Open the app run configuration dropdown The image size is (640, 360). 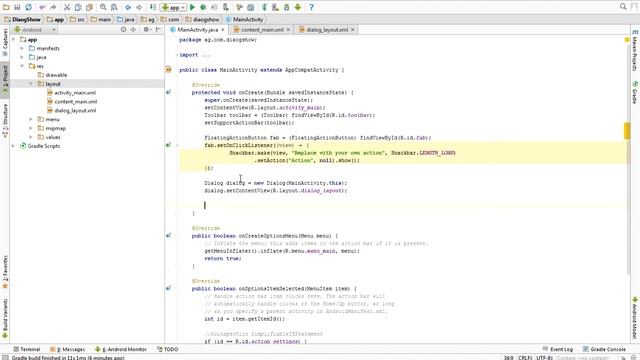(x=173, y=7)
